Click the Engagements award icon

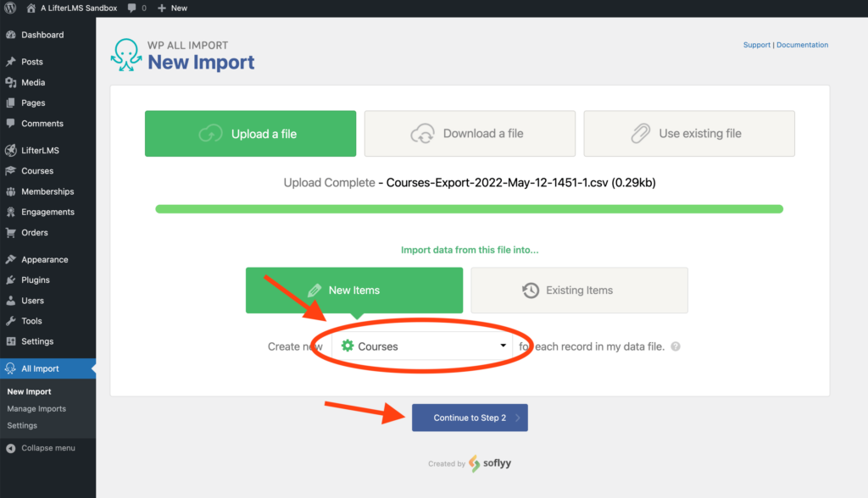(10, 212)
